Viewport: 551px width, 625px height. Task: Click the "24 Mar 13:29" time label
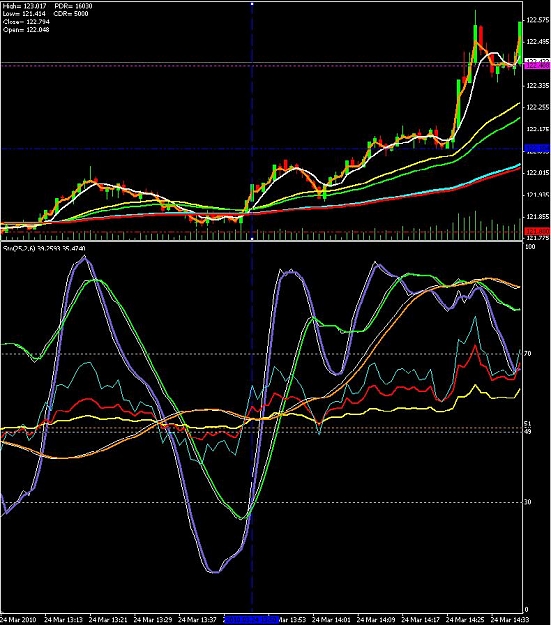click(x=153, y=620)
